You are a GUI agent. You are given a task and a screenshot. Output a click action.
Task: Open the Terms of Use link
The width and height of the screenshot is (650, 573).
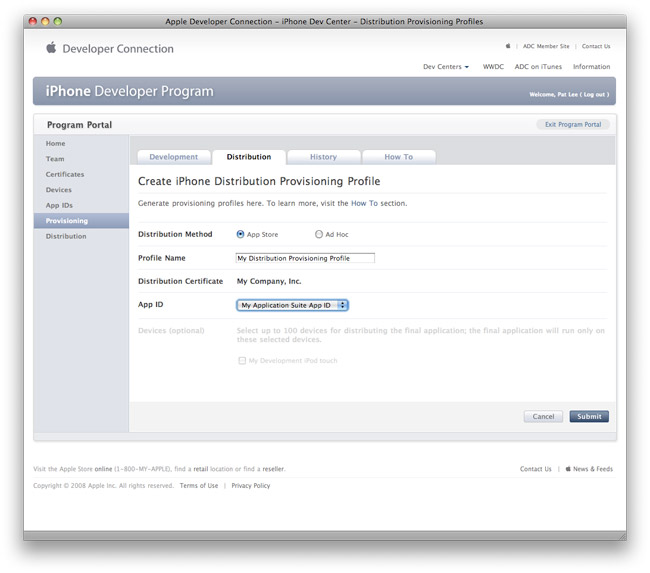coord(199,486)
